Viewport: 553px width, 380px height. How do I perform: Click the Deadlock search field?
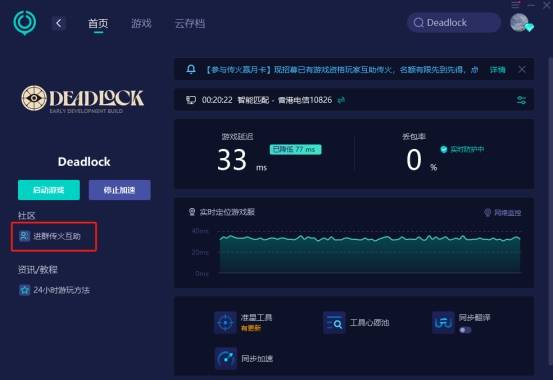click(x=454, y=23)
